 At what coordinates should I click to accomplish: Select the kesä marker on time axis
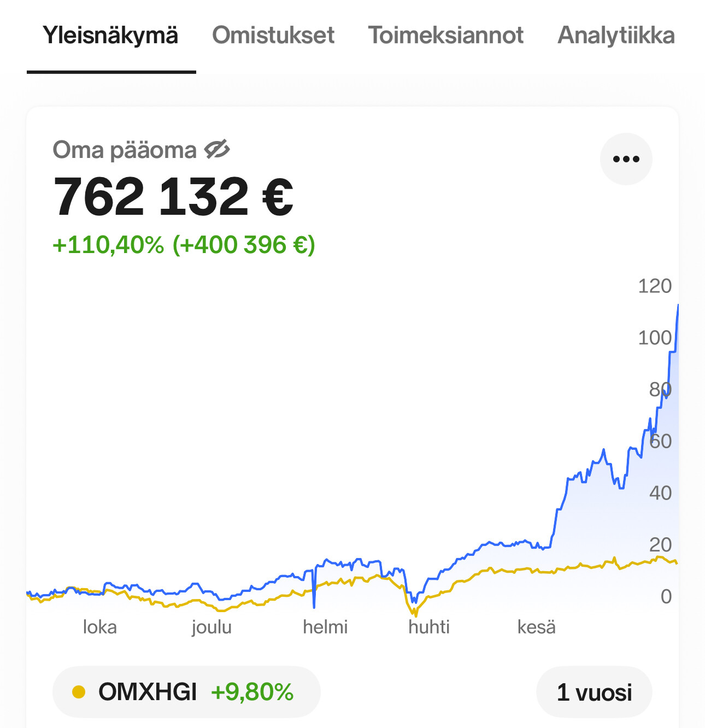pyautogui.click(x=536, y=627)
